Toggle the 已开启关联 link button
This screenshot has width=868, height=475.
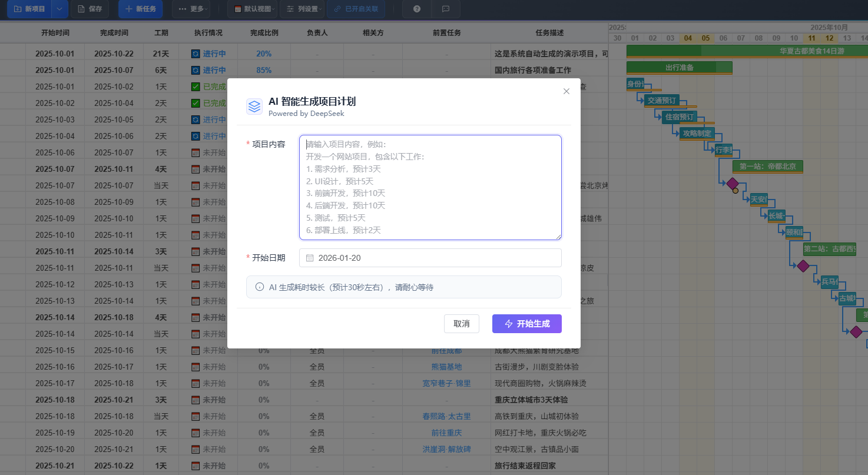coord(356,9)
